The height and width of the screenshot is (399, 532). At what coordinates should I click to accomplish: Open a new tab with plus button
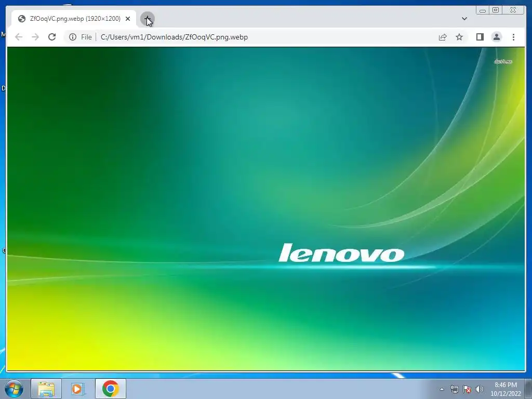pos(147,19)
